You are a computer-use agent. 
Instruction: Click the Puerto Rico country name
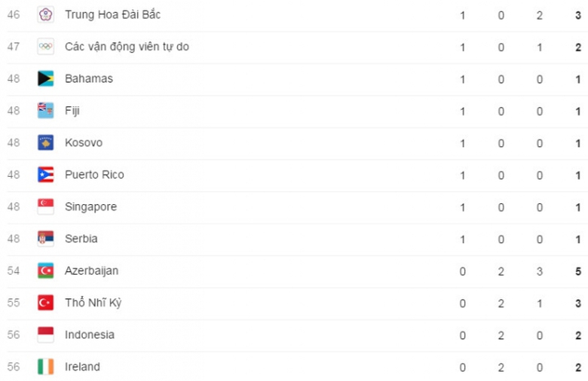click(94, 175)
